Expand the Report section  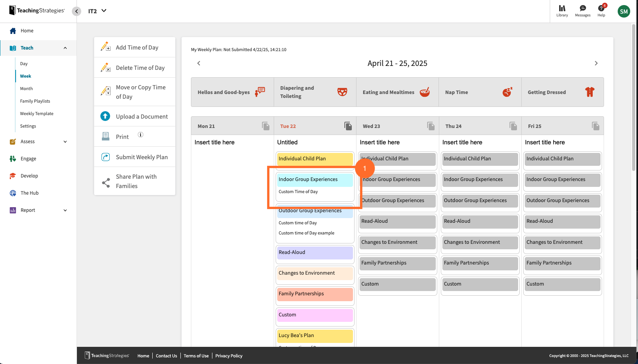point(65,210)
